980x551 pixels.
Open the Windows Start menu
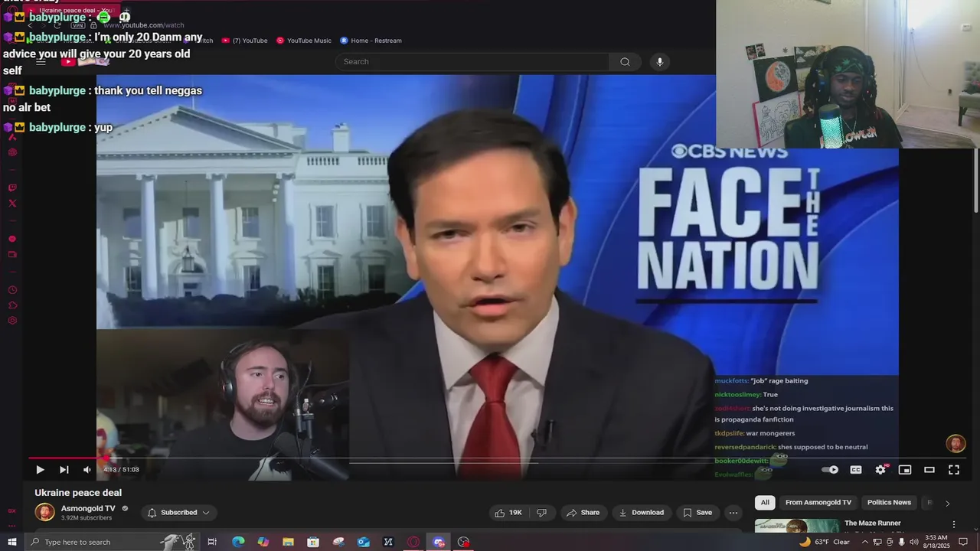(11, 542)
